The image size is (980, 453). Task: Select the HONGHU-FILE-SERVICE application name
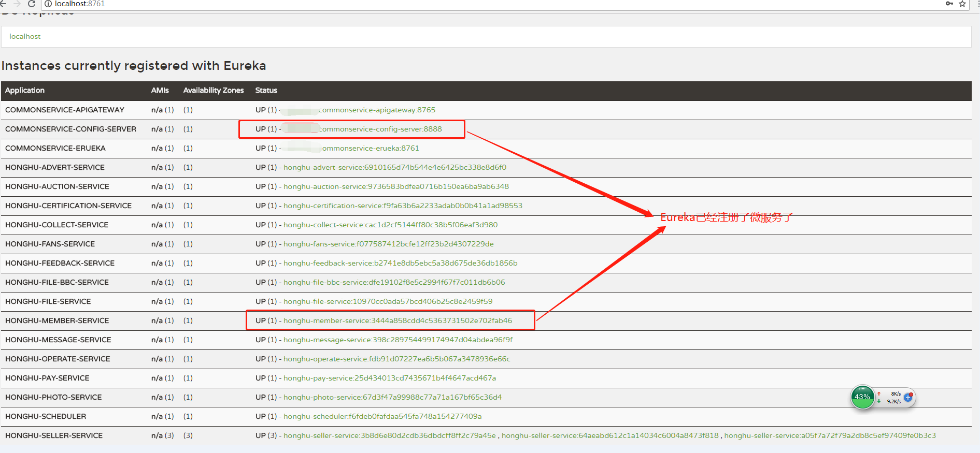[48, 301]
